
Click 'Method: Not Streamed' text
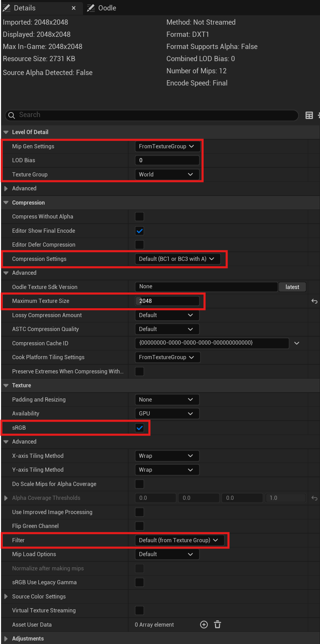[201, 22]
